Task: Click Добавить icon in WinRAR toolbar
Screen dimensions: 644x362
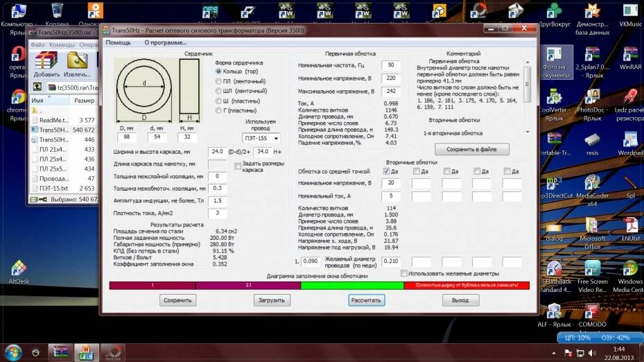Action: coord(46,65)
